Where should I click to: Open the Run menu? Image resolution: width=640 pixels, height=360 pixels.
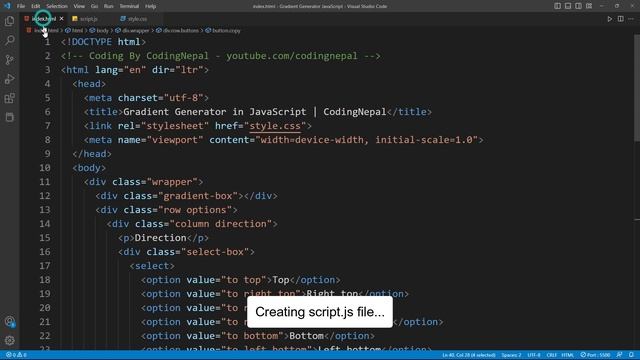coord(109,6)
